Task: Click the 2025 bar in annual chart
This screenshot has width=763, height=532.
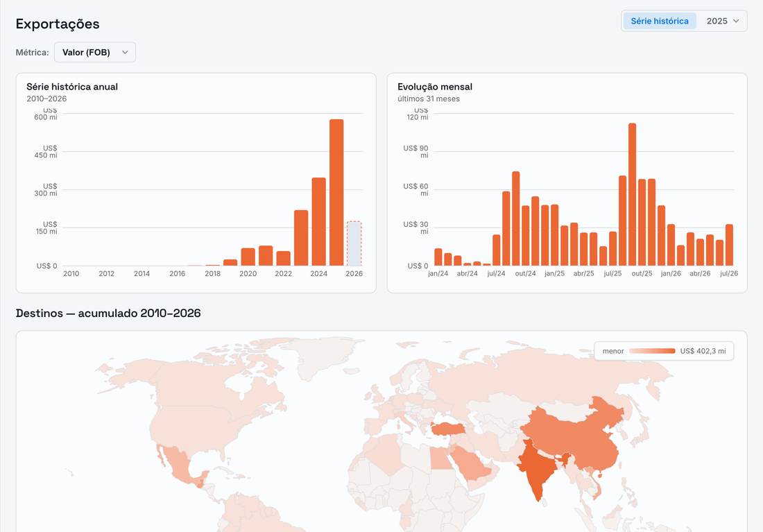Action: click(336, 192)
